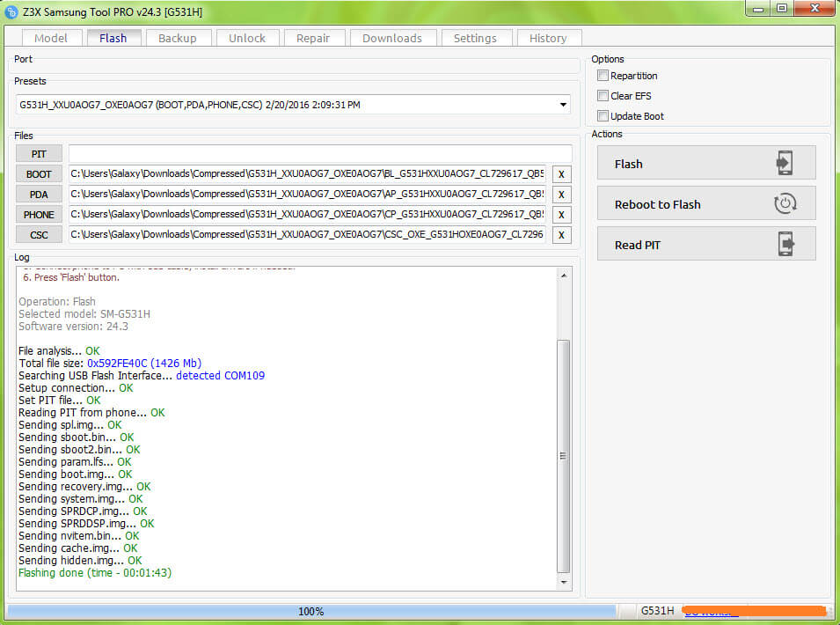Click the CSC file browse button
The image size is (840, 625).
click(39, 235)
